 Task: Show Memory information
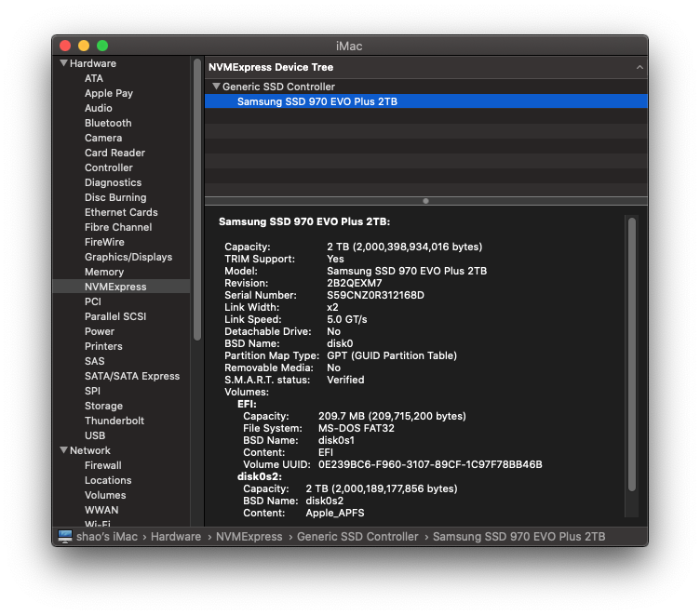[x=104, y=272]
